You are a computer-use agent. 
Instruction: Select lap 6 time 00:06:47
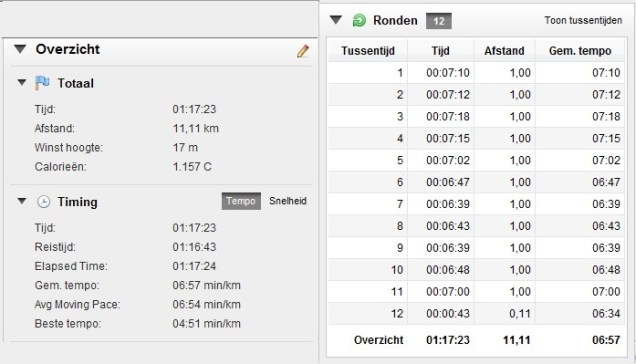[x=448, y=182]
